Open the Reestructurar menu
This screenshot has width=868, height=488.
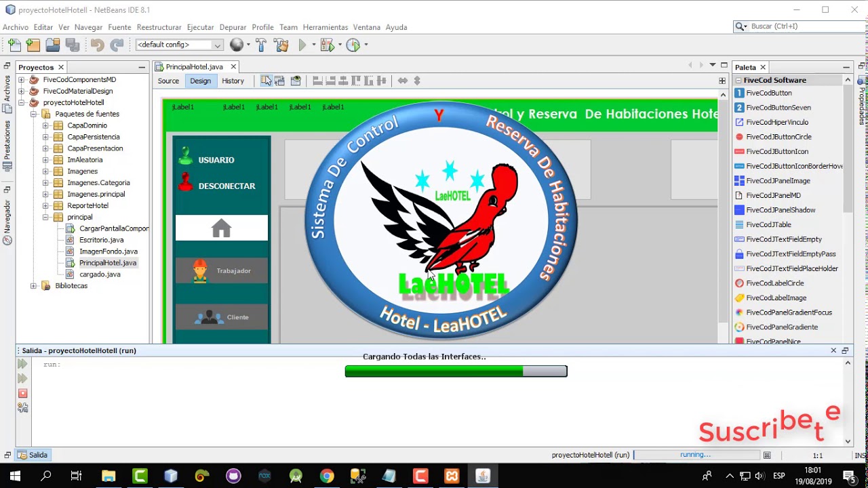pyautogui.click(x=159, y=27)
